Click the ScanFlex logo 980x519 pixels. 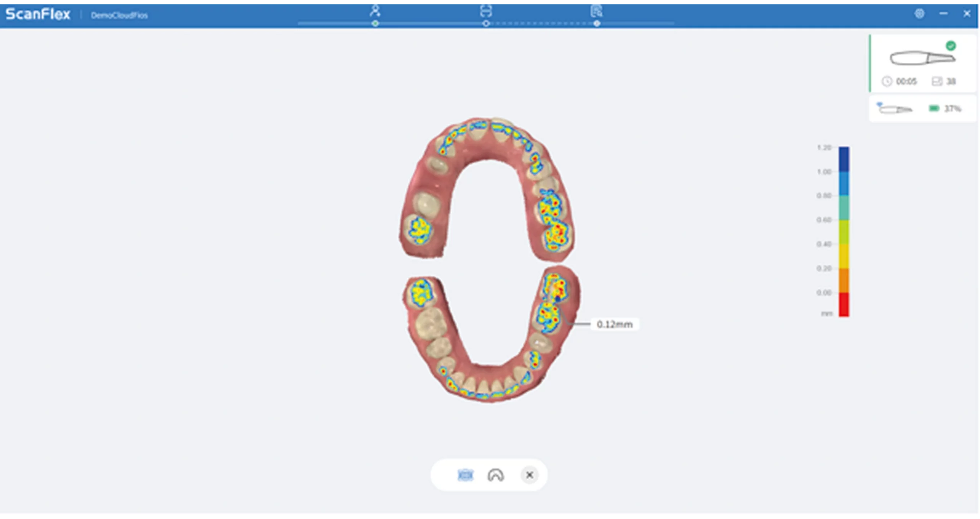click(38, 14)
